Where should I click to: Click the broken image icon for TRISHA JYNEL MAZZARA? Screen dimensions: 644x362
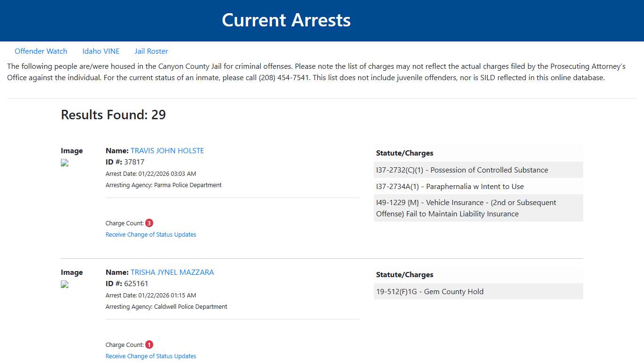(64, 284)
